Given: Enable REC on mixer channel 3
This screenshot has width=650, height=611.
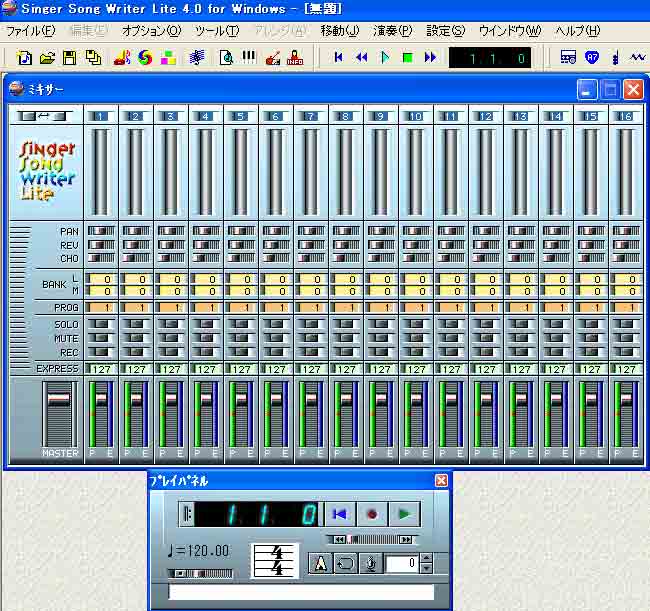Looking at the screenshot, I should pos(170,352).
